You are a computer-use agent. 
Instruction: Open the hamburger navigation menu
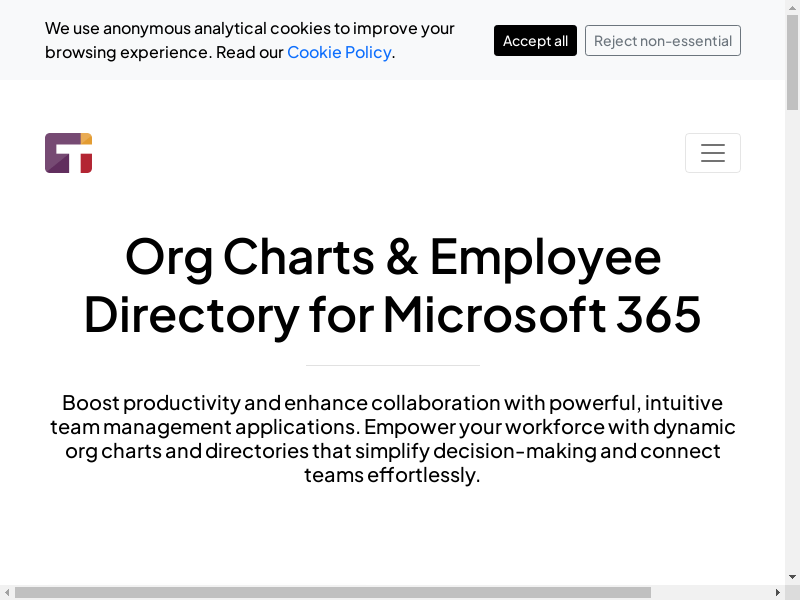(712, 153)
